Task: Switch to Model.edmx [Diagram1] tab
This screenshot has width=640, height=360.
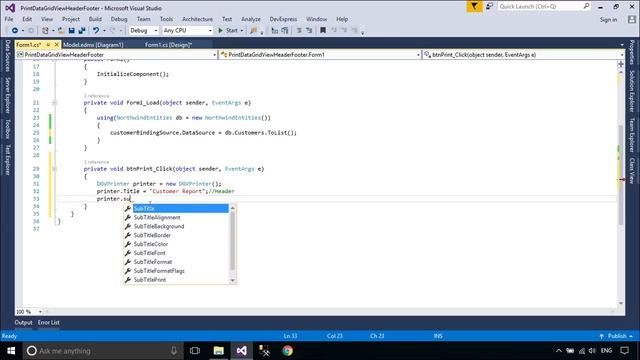Action: pyautogui.click(x=93, y=45)
